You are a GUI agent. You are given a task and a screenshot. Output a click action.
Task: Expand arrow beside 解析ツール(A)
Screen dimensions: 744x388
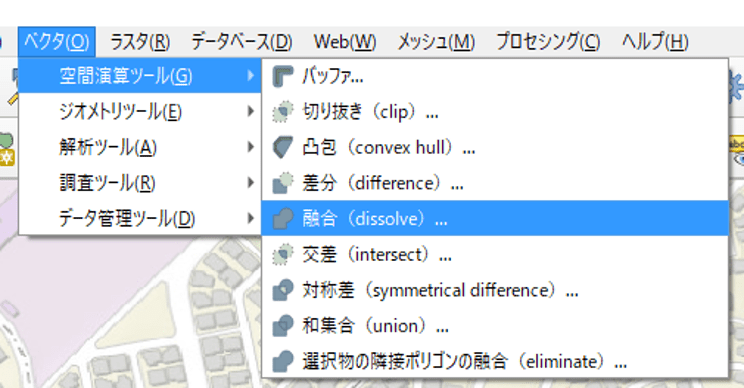[251, 147]
